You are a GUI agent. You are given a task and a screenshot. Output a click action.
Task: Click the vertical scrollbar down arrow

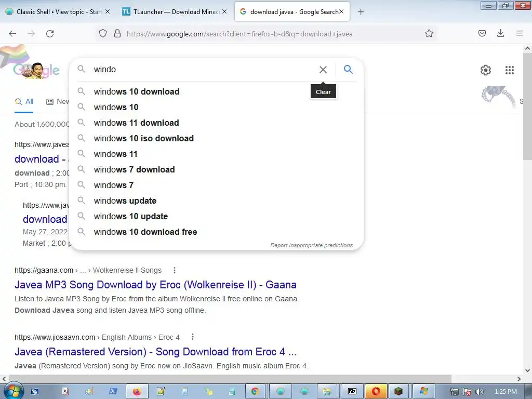point(528,370)
